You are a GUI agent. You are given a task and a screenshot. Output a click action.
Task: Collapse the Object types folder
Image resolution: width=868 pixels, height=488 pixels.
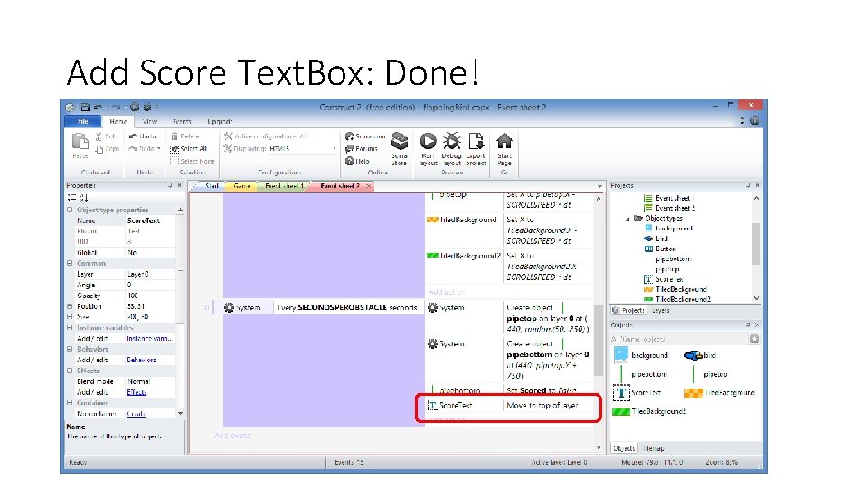[x=627, y=219]
